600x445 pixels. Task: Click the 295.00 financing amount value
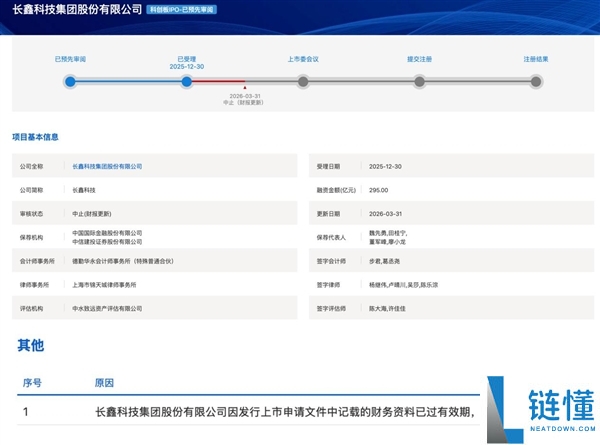point(378,190)
